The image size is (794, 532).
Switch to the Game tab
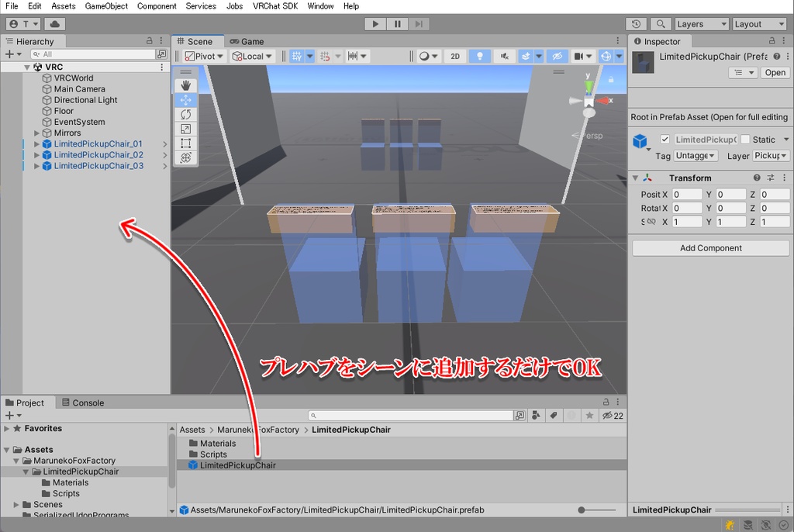pyautogui.click(x=247, y=42)
